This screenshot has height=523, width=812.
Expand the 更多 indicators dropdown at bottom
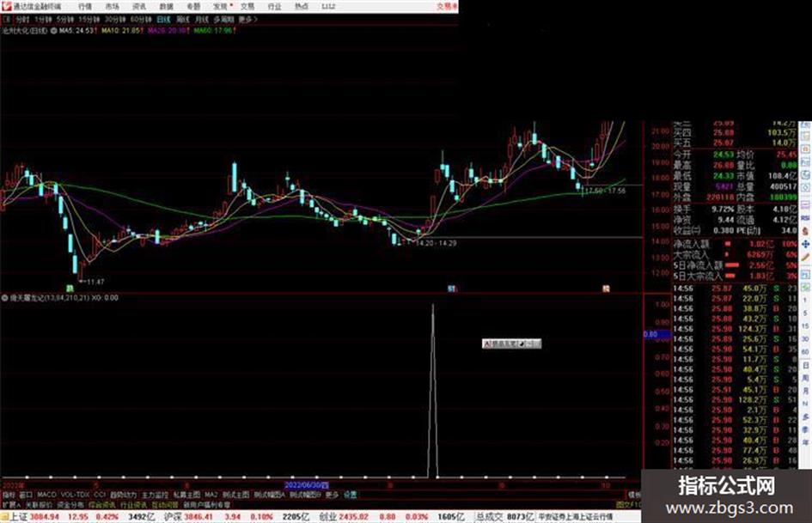(332, 495)
